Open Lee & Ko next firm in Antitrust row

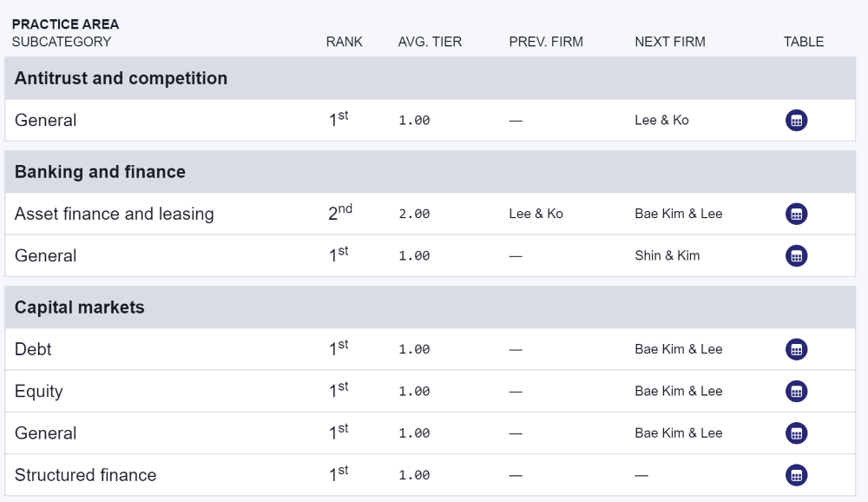(x=661, y=120)
